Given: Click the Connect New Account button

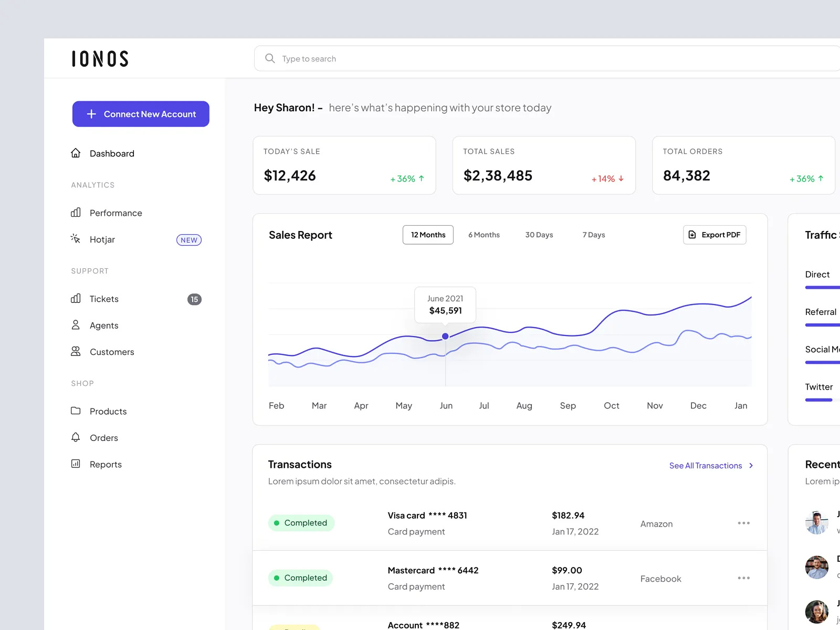Looking at the screenshot, I should click(141, 114).
